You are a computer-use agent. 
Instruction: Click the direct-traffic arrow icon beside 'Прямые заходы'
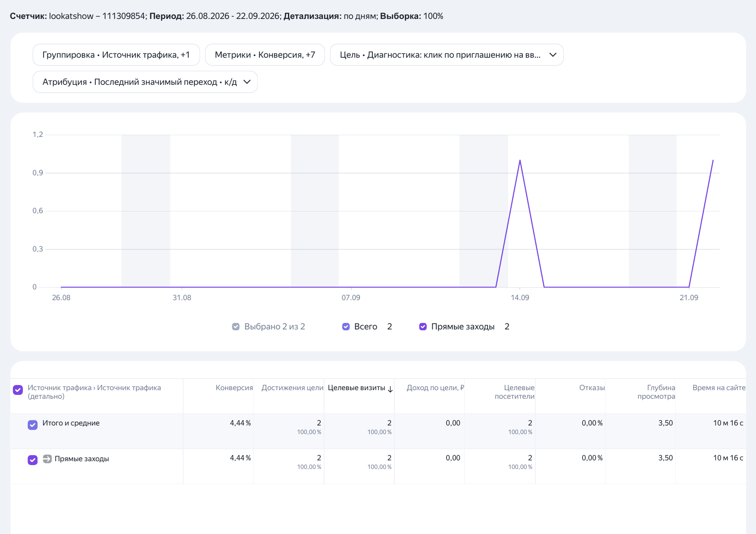click(47, 459)
